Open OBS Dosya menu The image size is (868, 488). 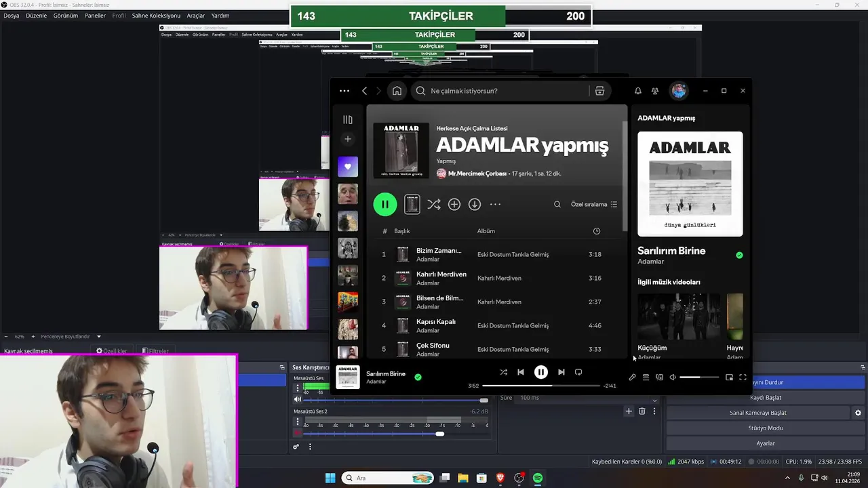coord(11,16)
